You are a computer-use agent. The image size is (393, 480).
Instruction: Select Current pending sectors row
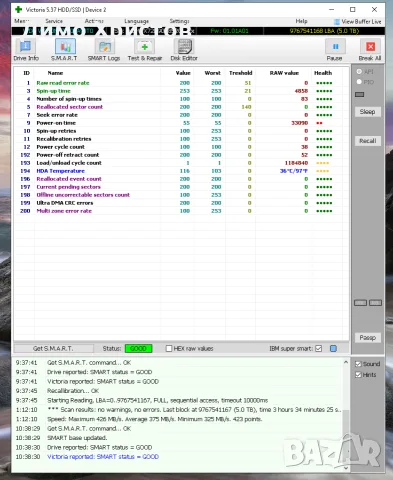[x=181, y=187]
